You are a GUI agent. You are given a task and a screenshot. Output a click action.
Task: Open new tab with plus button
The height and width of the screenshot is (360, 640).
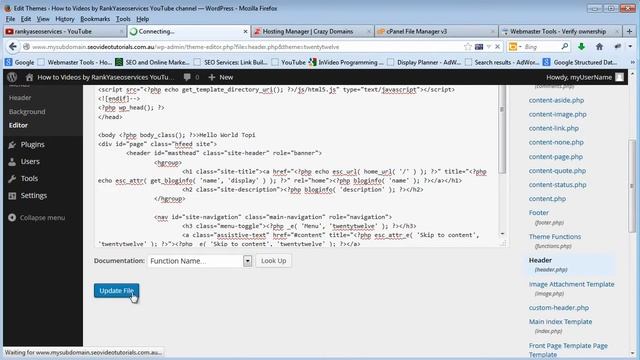click(x=629, y=31)
